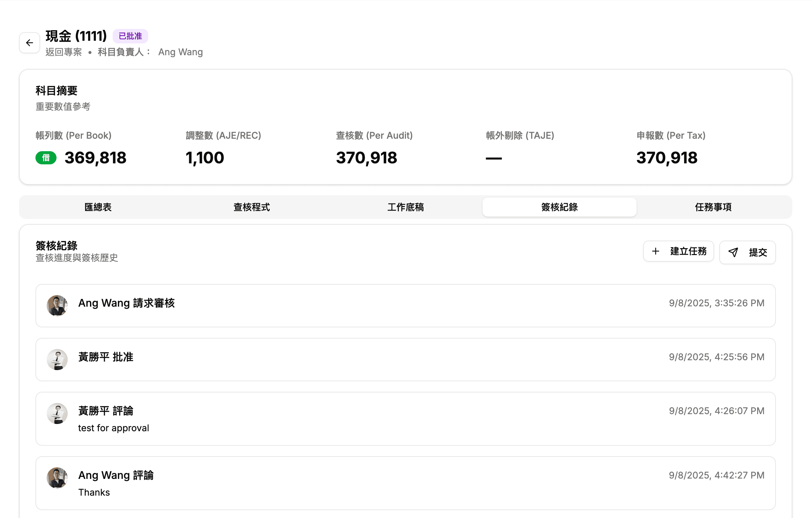The image size is (812, 518).
Task: Click the 已批准 status badge
Action: coord(130,35)
